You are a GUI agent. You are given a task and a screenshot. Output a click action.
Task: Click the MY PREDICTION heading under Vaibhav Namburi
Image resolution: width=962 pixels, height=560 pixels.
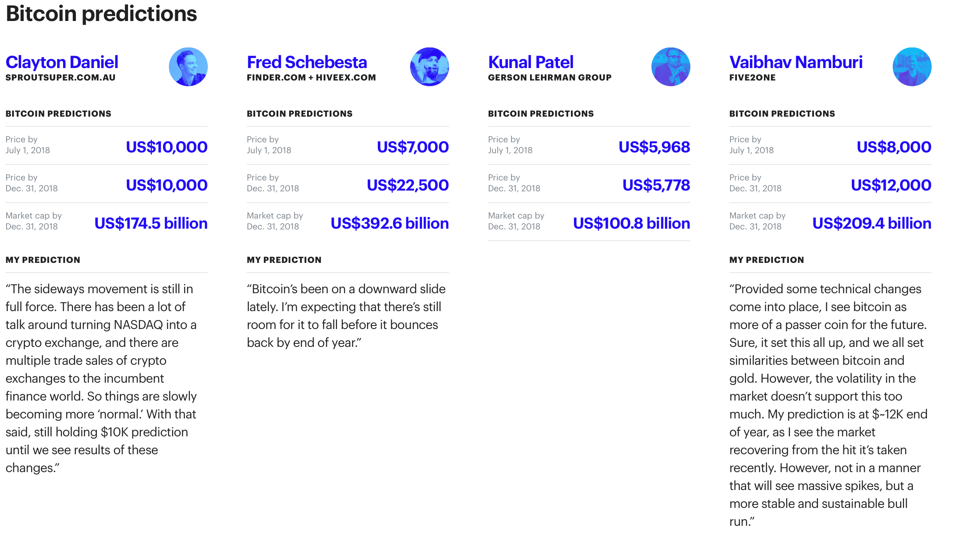tap(766, 260)
